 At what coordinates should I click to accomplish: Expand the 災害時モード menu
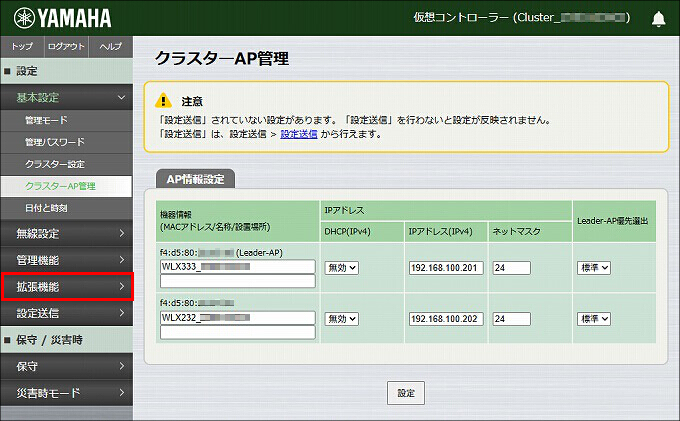tap(67, 393)
